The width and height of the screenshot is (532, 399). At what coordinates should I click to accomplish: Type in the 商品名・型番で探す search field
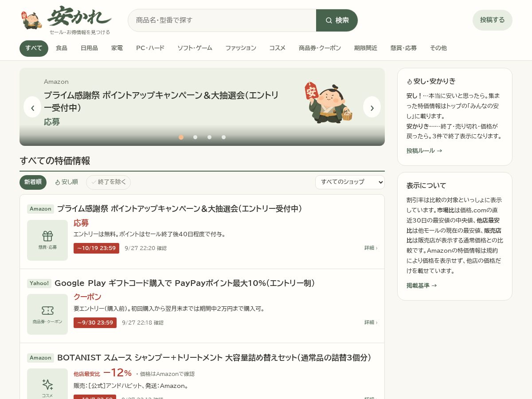(x=222, y=20)
